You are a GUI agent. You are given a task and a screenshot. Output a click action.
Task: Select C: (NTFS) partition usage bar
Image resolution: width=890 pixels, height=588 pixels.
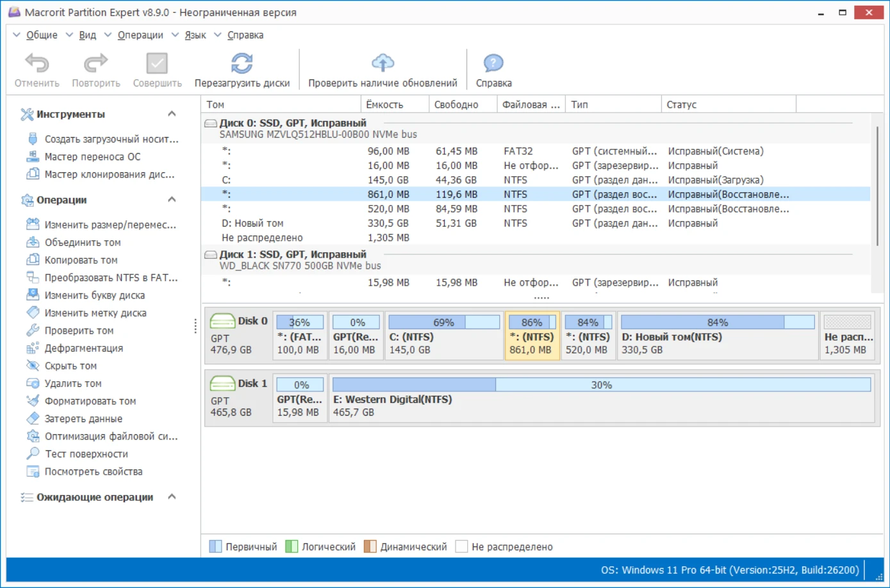[x=443, y=322]
